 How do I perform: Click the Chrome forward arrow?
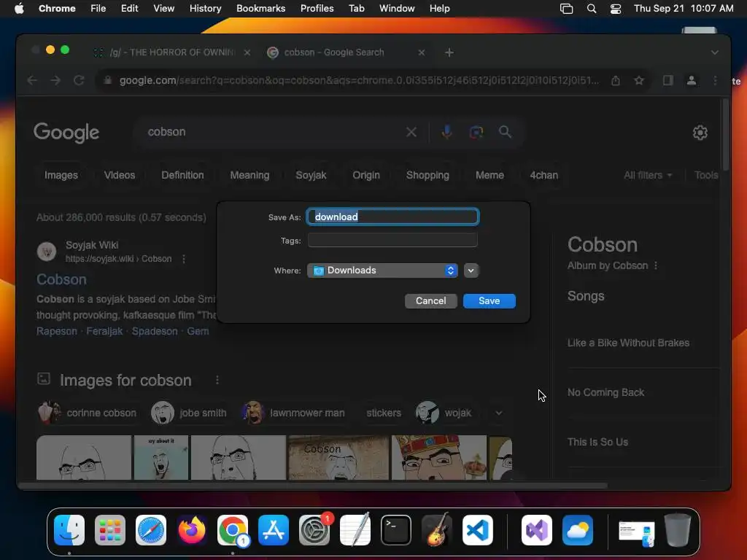55,80
